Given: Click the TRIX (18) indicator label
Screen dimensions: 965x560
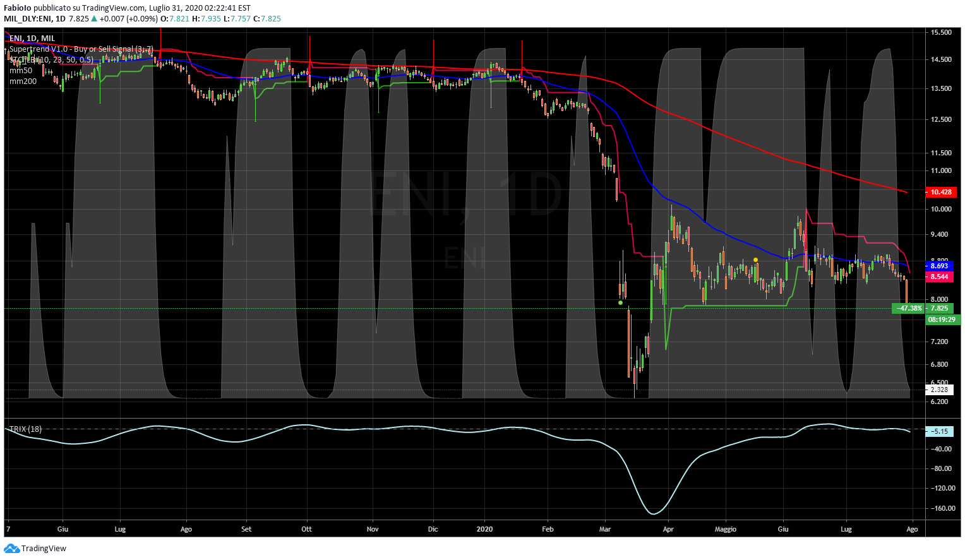Looking at the screenshot, I should [26, 429].
